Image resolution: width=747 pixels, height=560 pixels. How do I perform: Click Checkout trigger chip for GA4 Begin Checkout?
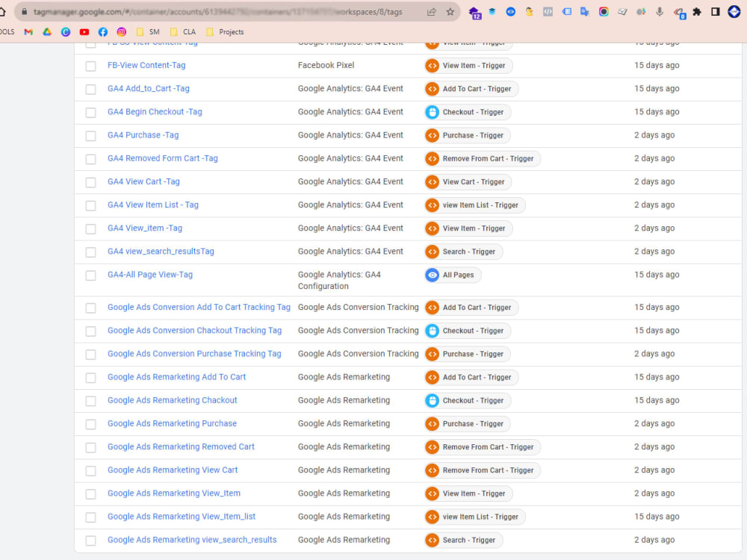coord(468,112)
